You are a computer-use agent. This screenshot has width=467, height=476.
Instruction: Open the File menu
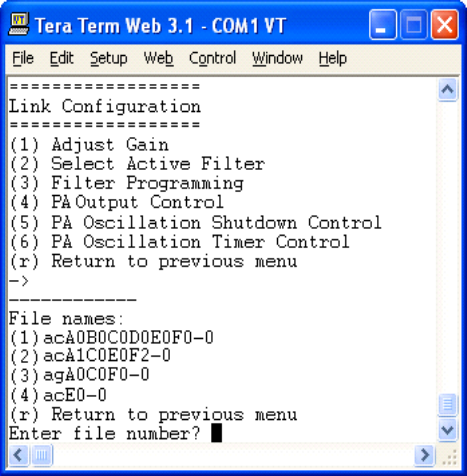point(23,58)
